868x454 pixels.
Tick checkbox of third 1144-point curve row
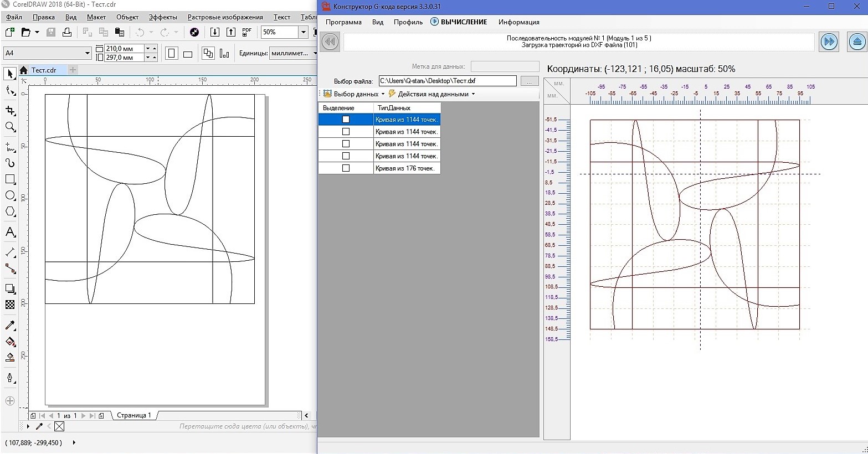pyautogui.click(x=346, y=144)
